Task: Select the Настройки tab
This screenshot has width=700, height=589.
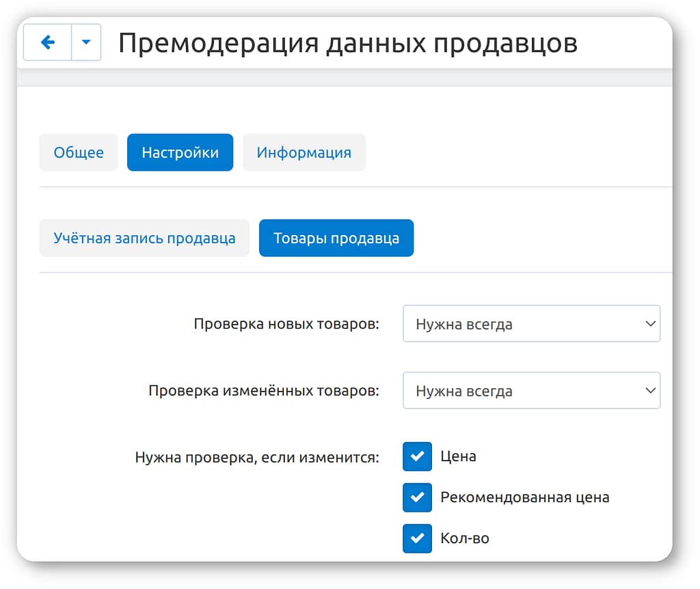Action: click(x=180, y=152)
